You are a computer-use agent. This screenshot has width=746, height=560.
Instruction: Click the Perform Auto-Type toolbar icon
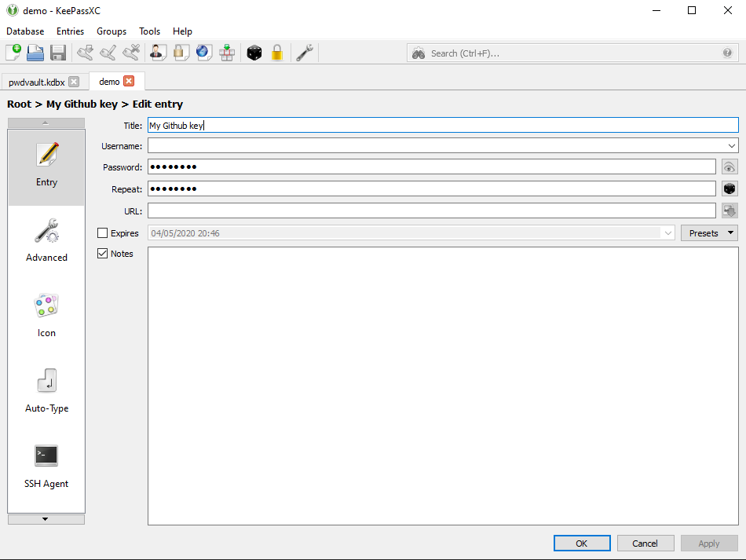click(226, 53)
